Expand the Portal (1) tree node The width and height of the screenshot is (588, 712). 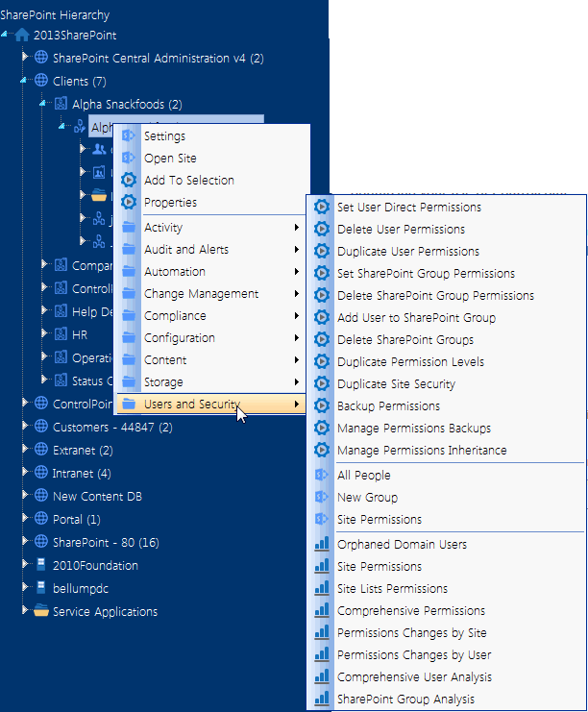(x=25, y=518)
